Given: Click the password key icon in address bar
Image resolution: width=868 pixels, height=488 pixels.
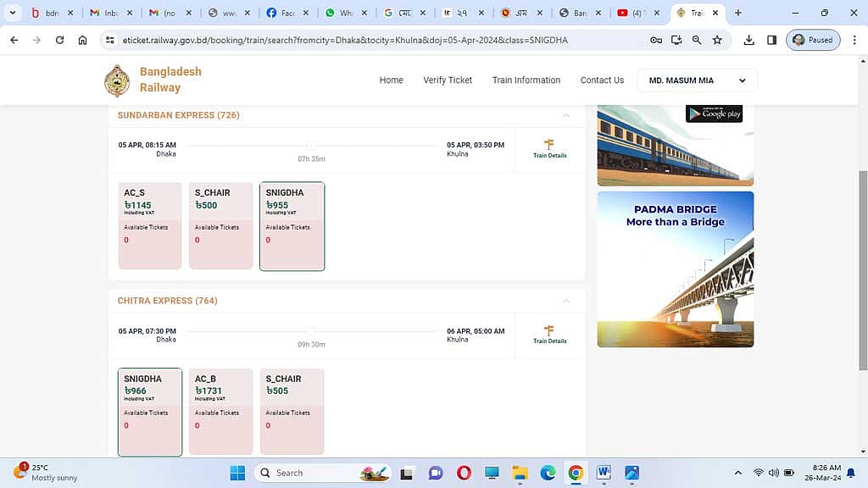Looking at the screenshot, I should click(656, 40).
